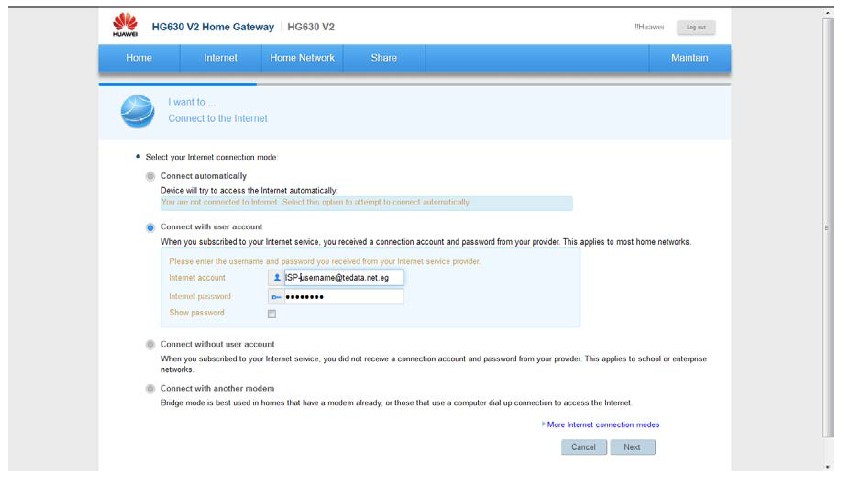Select Connect with user account option
Viewport: 845px width, 479px height.
pos(150,227)
